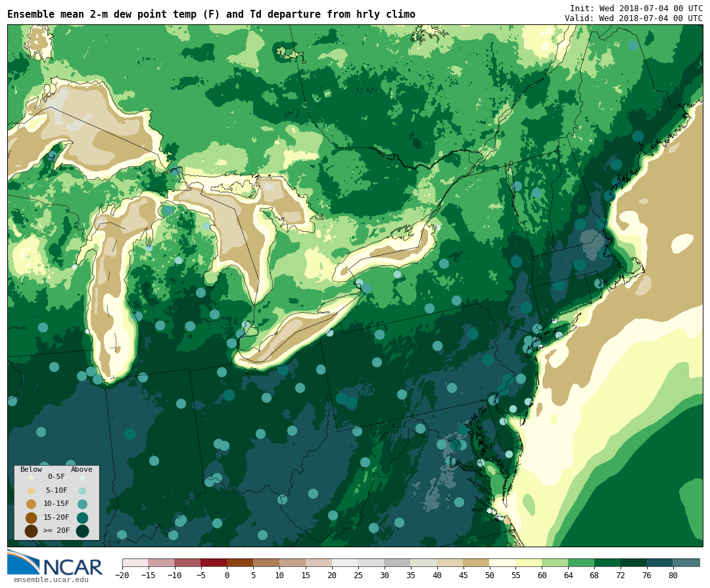Click the Above 5-10F light teal legend circle
The image size is (710, 588).
[x=82, y=491]
